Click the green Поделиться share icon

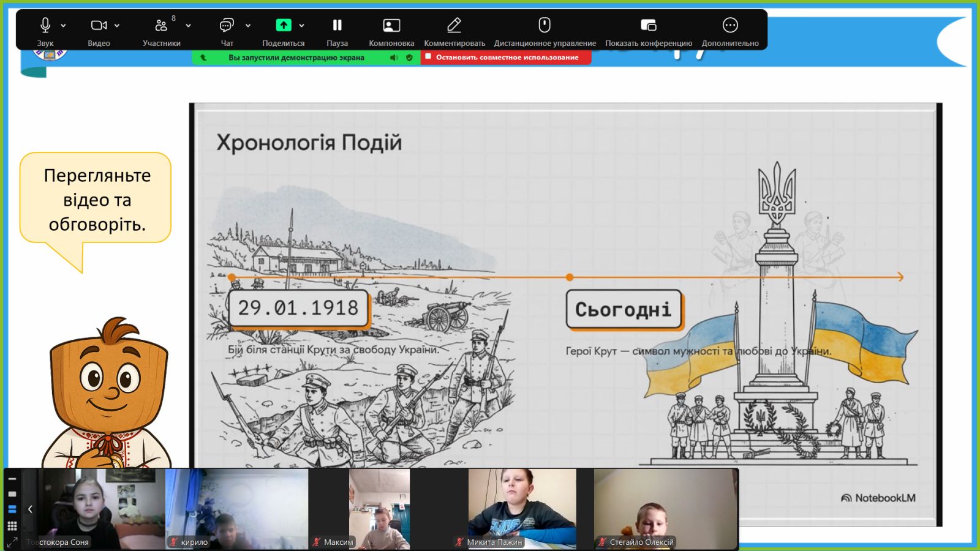coord(283,26)
